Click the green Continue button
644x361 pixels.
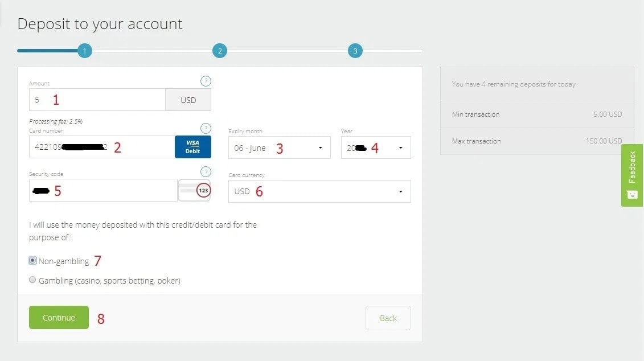click(59, 318)
